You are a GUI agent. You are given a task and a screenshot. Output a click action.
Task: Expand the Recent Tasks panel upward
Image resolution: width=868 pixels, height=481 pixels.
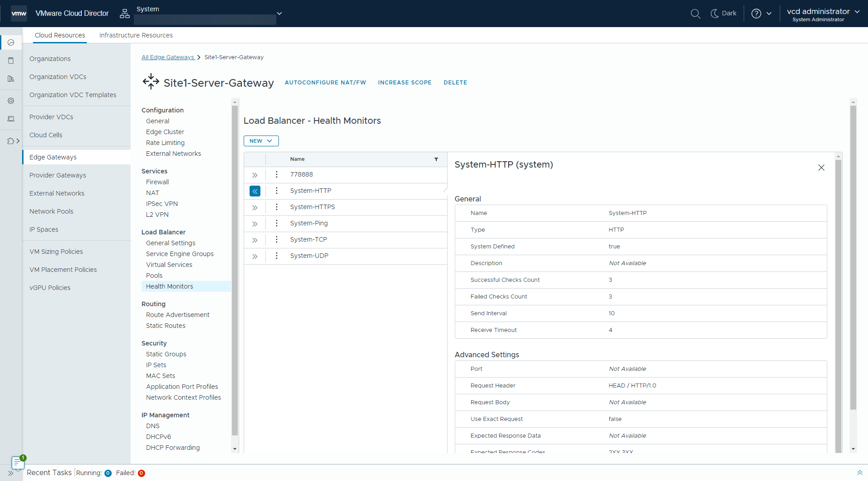[x=859, y=473]
